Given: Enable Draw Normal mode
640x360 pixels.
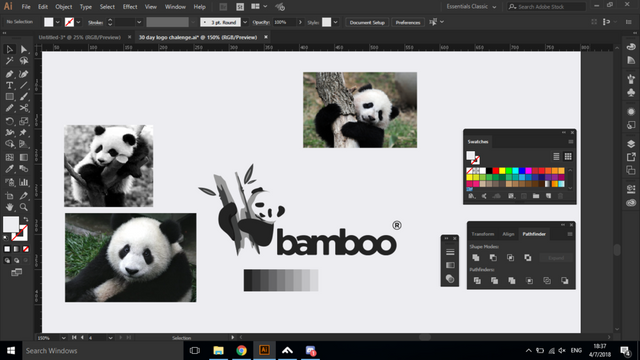Looking at the screenshot, I should pos(7,260).
